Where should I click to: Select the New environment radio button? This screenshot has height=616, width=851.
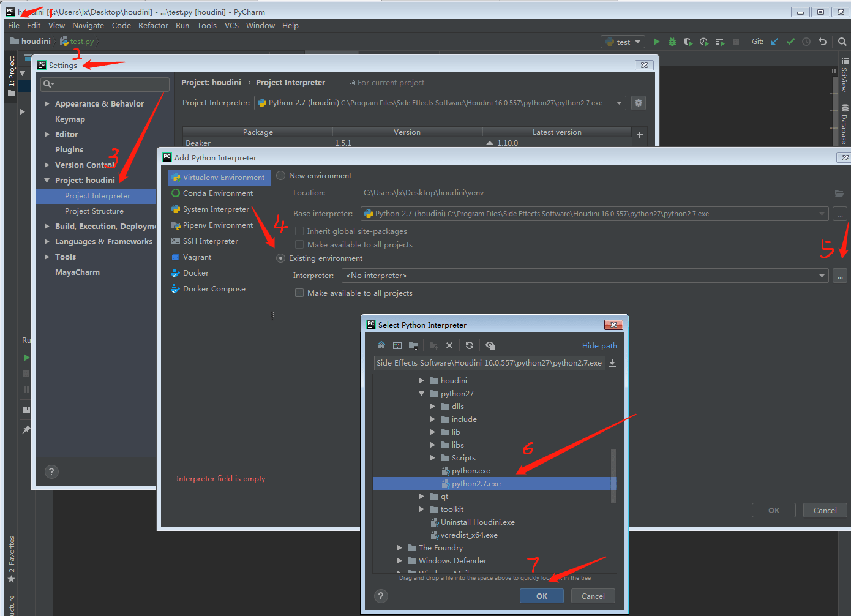point(280,175)
